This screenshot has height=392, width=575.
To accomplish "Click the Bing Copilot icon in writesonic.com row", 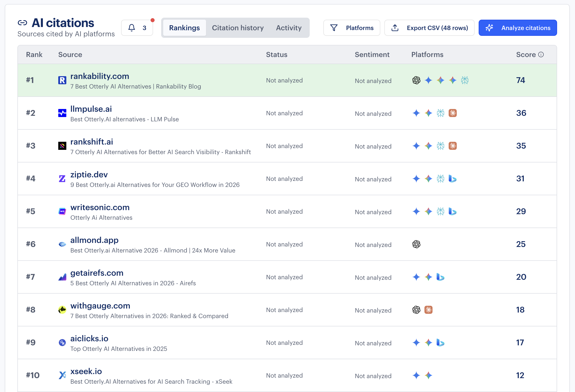I will [453, 211].
